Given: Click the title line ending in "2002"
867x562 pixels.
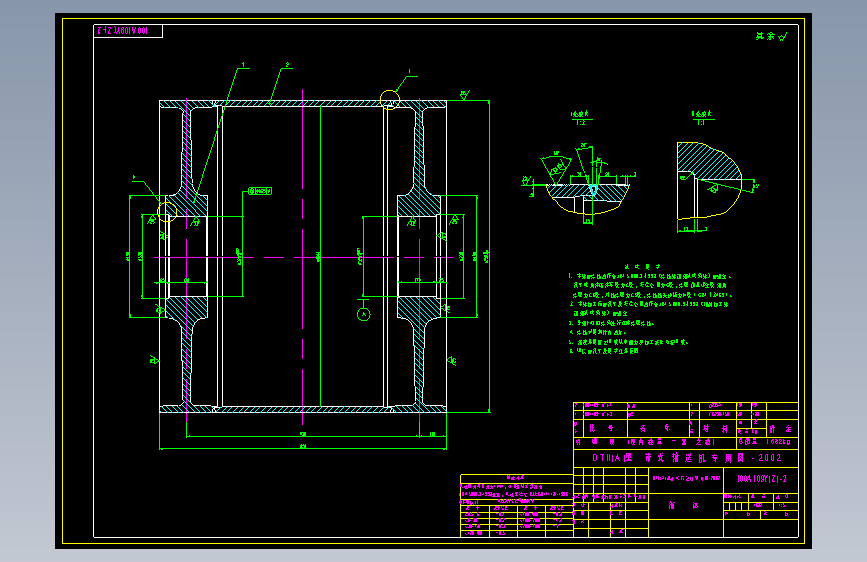Looking at the screenshot, I should pyautogui.click(x=687, y=458).
